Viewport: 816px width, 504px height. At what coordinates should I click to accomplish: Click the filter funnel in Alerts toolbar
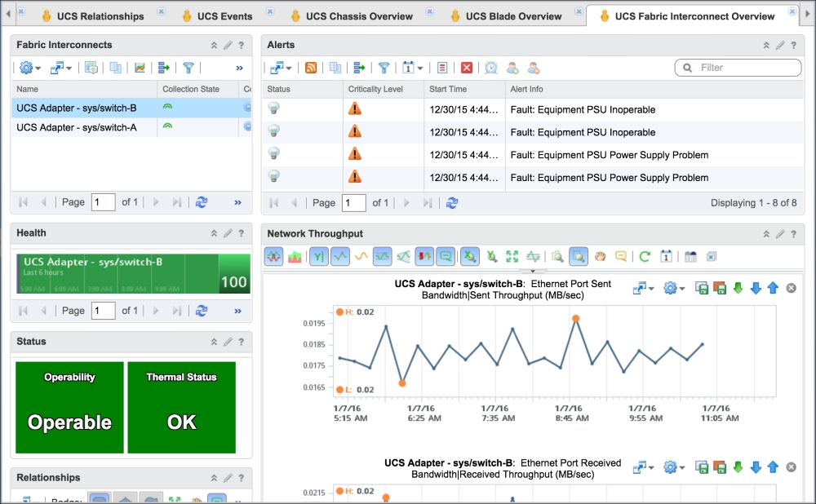point(384,68)
